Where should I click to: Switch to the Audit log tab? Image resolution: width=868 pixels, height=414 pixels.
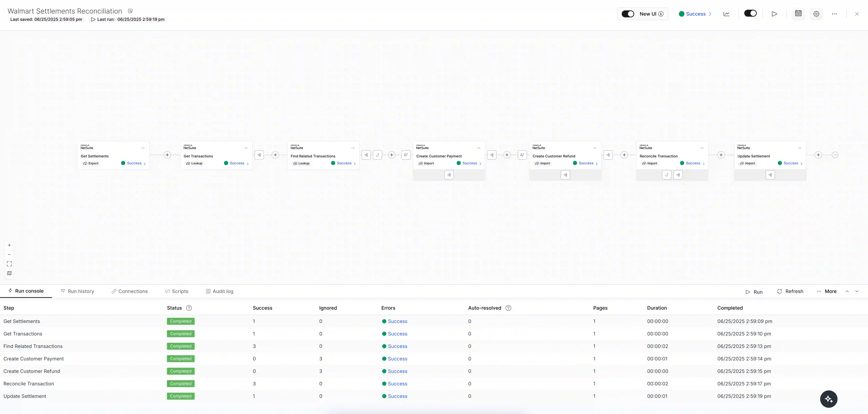220,291
